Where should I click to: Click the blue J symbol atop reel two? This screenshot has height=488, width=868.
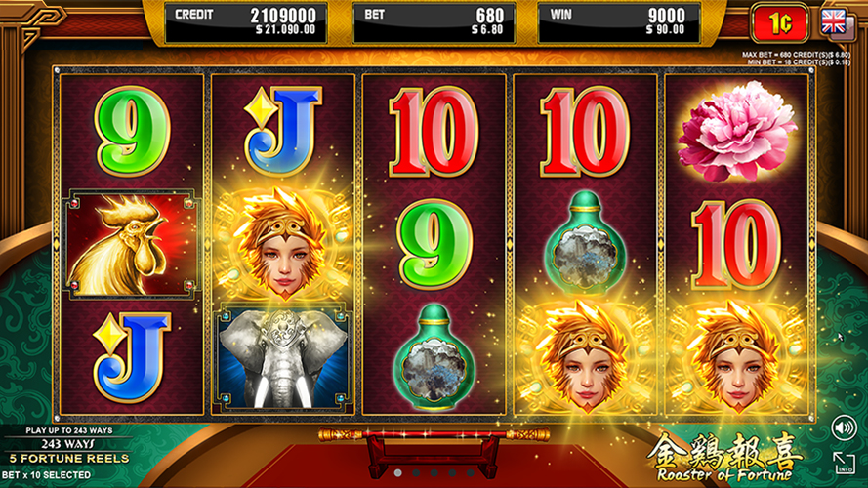coord(283,130)
